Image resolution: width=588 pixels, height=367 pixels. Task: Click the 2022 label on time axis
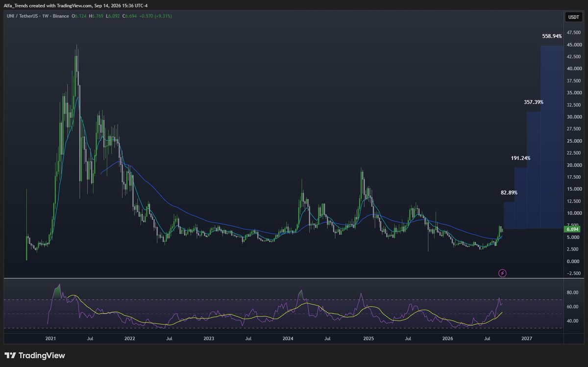pyautogui.click(x=130, y=339)
